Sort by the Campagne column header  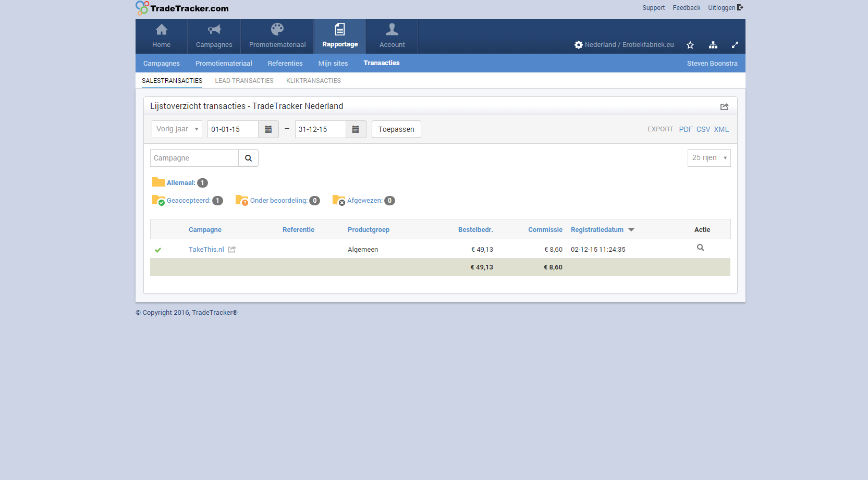pyautogui.click(x=205, y=230)
